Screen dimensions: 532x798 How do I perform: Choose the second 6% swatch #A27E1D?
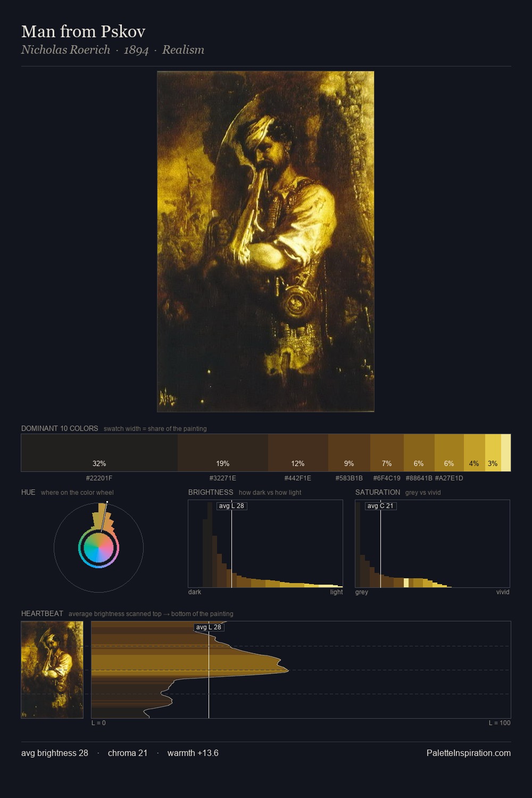(x=449, y=453)
